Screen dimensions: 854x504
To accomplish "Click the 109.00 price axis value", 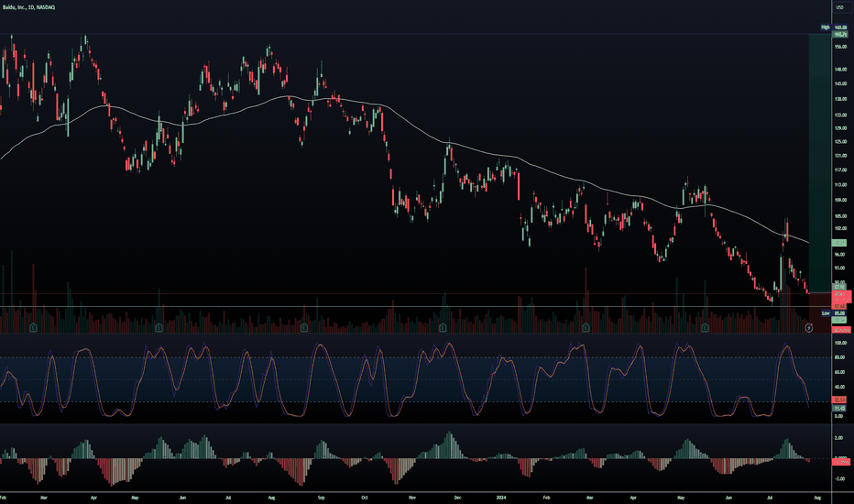I will [840, 200].
